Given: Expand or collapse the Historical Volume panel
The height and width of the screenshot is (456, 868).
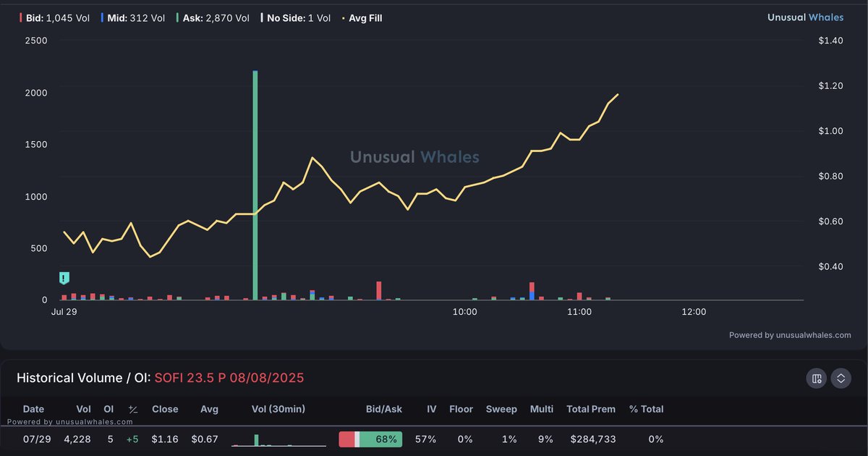Looking at the screenshot, I should [841, 378].
